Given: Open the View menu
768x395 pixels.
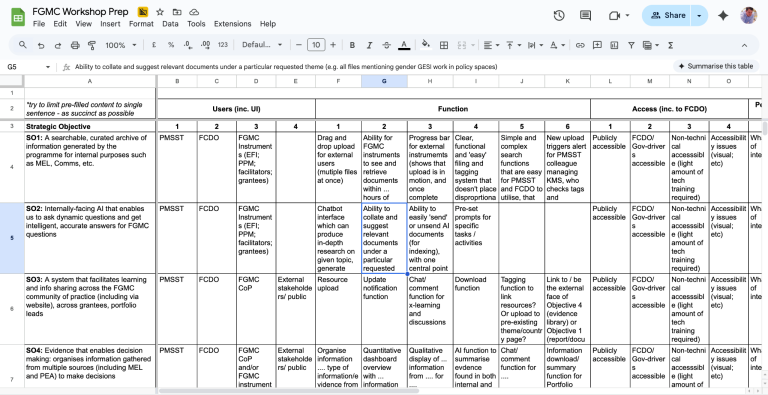Looking at the screenshot, I should click(x=84, y=24).
